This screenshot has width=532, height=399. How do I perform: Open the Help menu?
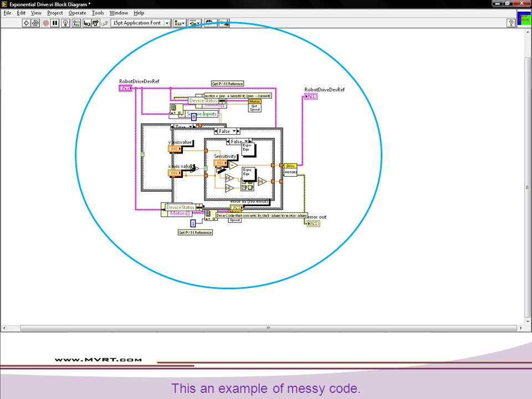(139, 13)
